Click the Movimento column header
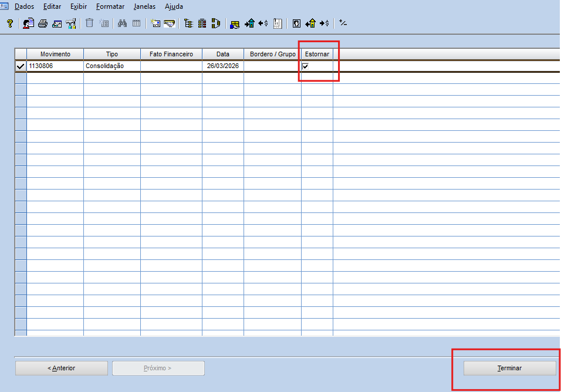Viewport: 561px width, 392px height. [x=55, y=54]
